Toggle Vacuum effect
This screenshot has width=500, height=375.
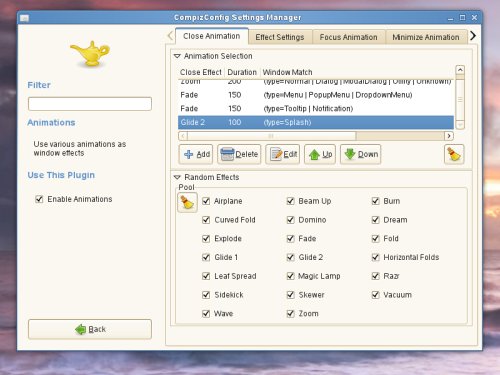click(x=375, y=295)
